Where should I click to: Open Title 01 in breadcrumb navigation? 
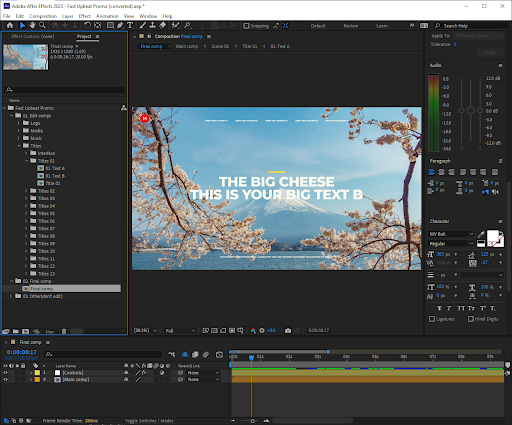[249, 46]
